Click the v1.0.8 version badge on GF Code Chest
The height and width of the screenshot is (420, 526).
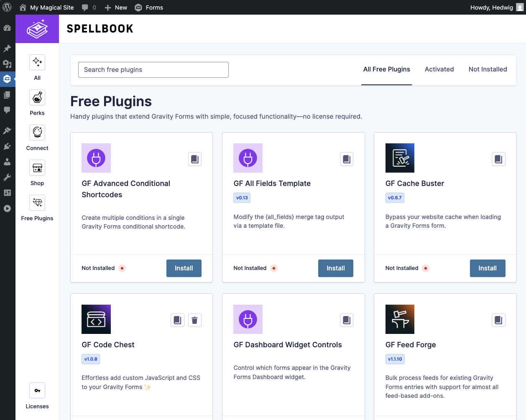(x=91, y=359)
